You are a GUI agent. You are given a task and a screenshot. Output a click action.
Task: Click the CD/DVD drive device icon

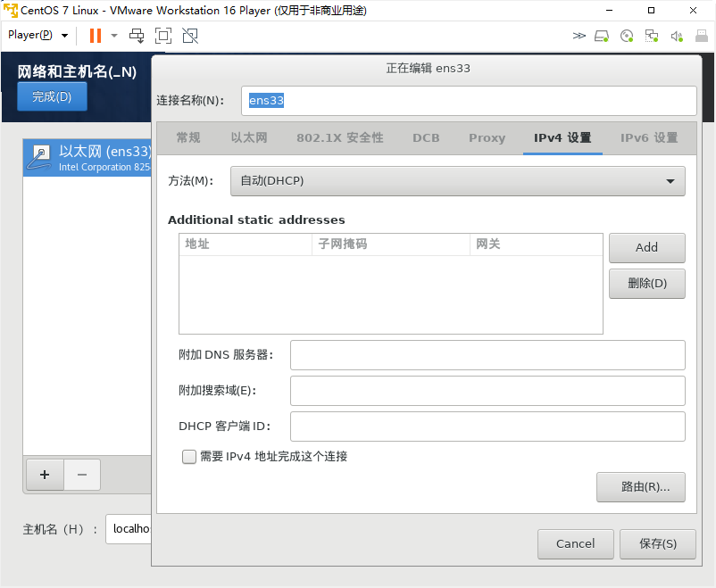627,36
